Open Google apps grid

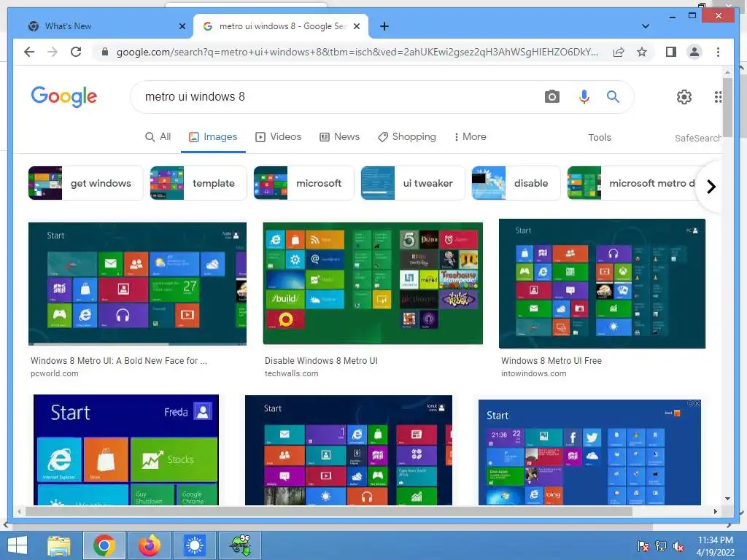click(718, 97)
